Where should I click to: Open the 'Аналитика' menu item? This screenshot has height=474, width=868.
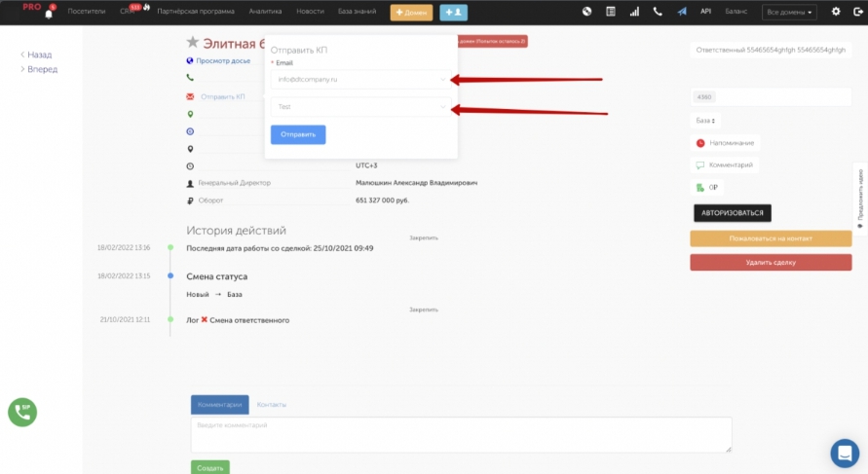point(265,12)
